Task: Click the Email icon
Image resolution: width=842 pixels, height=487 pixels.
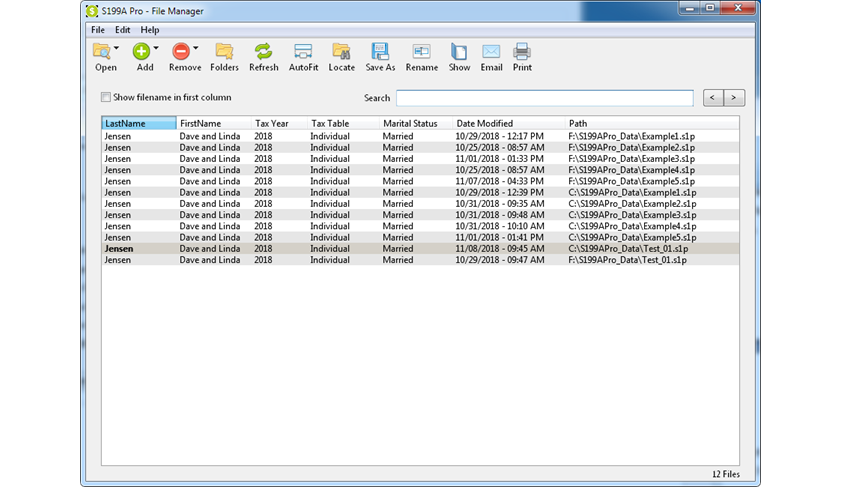Action: 491,52
